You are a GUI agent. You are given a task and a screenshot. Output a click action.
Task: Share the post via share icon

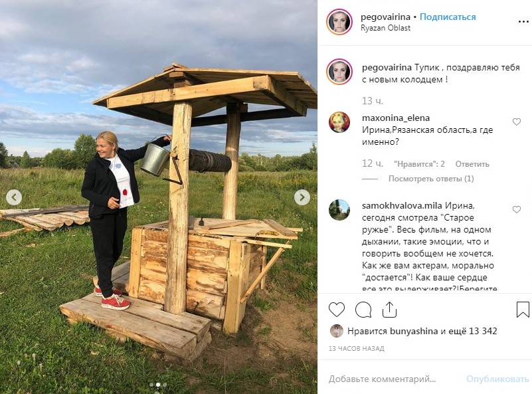click(x=389, y=310)
